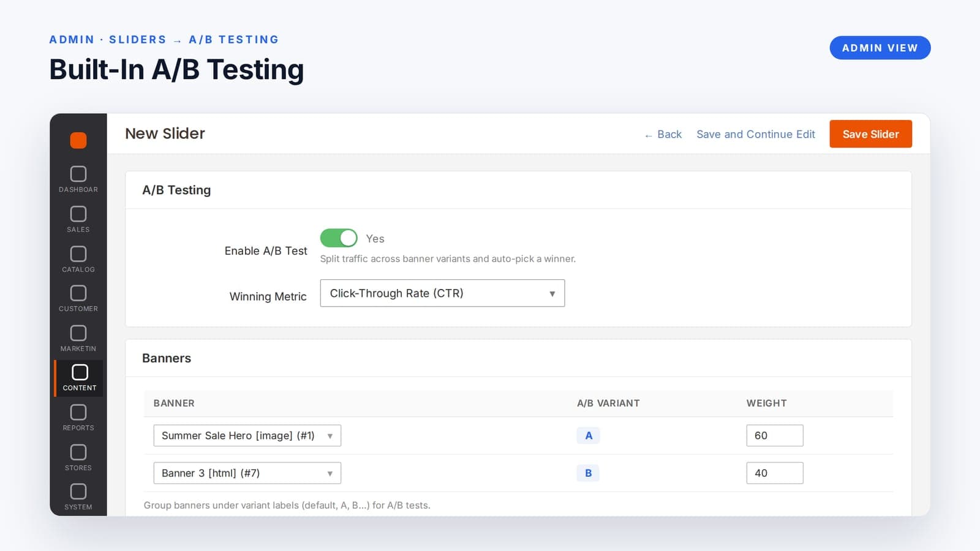
Task: Open the Banner 3 [html] dropdown
Action: [x=247, y=473]
